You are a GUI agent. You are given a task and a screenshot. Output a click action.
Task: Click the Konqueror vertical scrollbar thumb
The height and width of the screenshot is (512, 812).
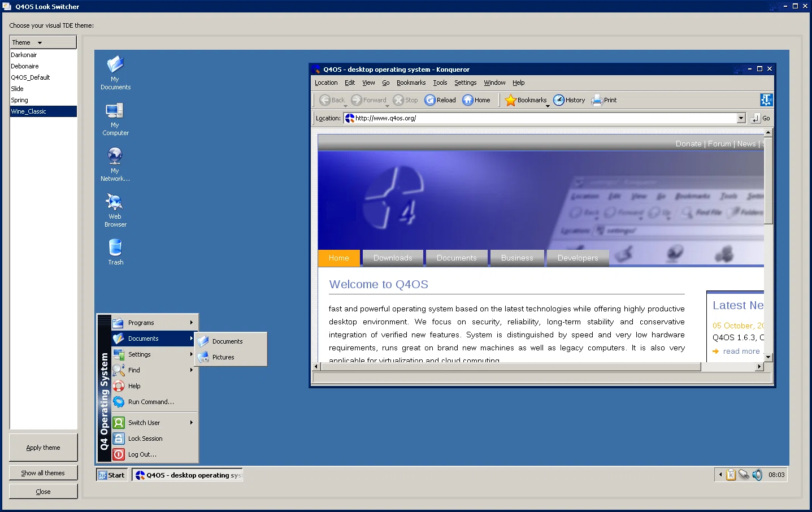[x=768, y=180]
